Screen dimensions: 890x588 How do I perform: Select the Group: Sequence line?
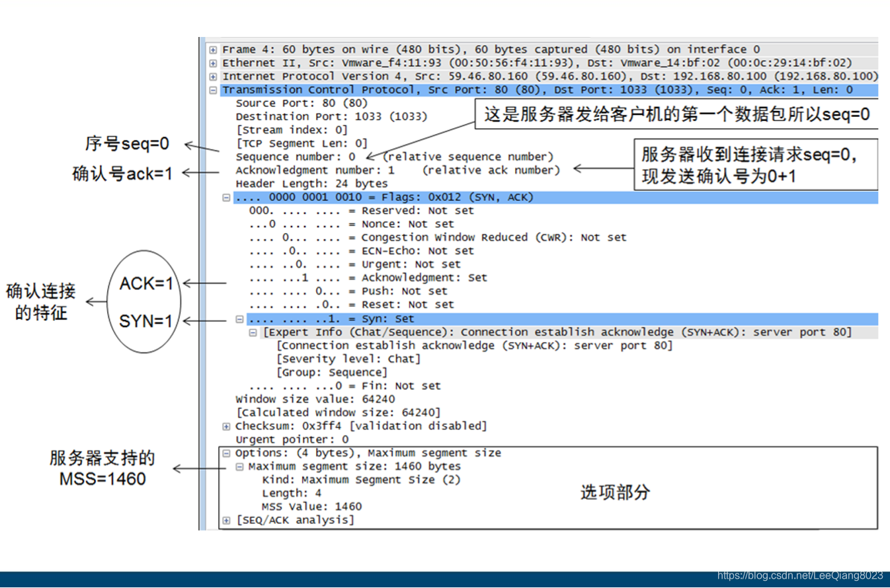[331, 373]
